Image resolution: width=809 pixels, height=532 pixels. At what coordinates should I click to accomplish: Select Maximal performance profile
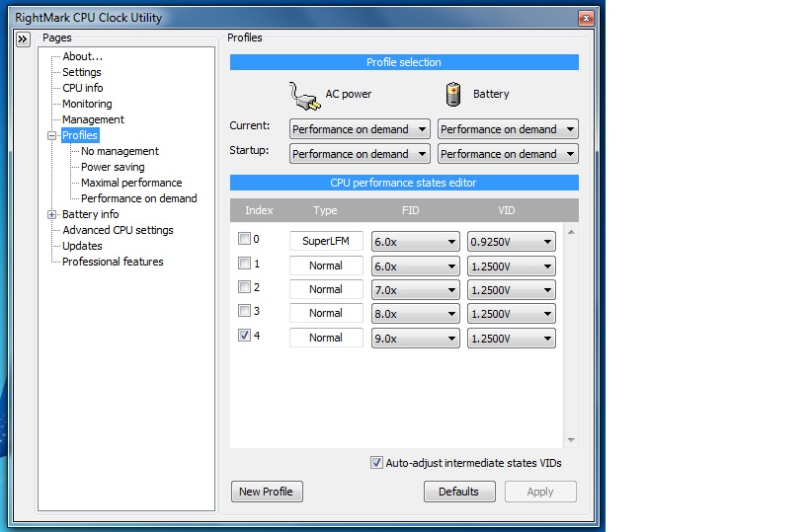point(131,183)
